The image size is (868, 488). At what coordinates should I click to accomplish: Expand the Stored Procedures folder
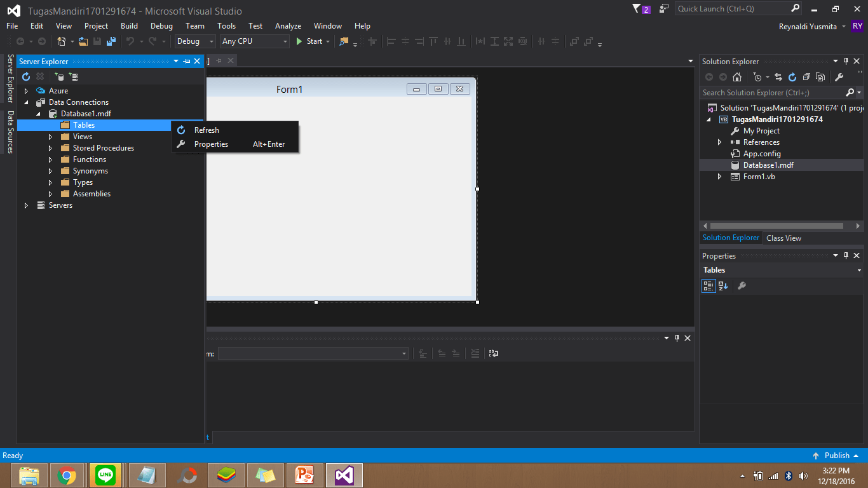pyautogui.click(x=50, y=148)
